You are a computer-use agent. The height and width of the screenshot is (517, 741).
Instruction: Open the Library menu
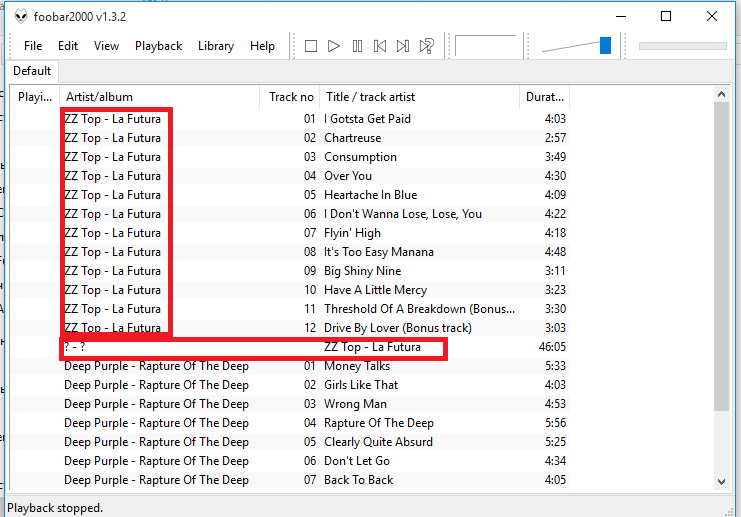point(215,46)
